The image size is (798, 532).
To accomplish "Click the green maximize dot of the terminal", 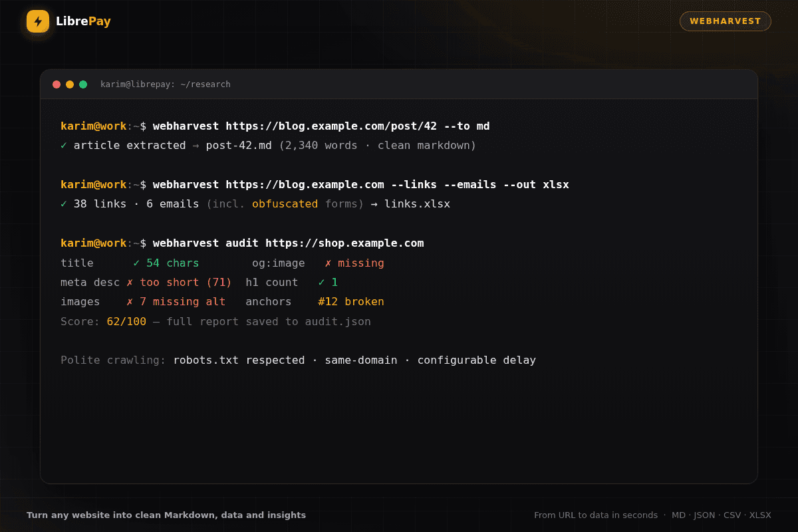I will (83, 84).
